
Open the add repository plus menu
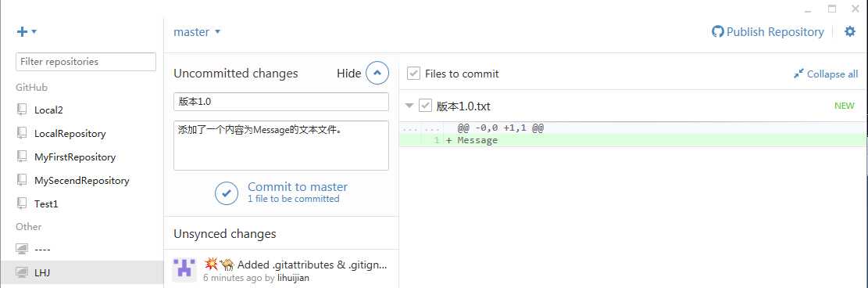[x=27, y=31]
